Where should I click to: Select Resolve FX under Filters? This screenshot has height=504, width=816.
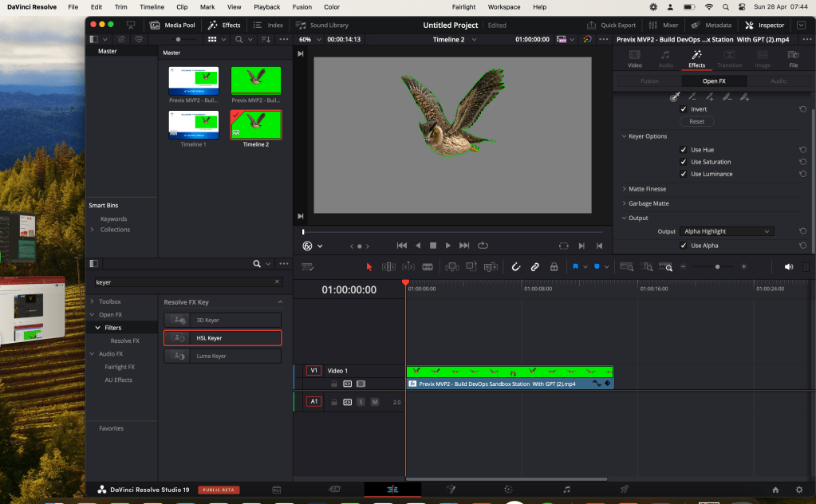coord(124,341)
